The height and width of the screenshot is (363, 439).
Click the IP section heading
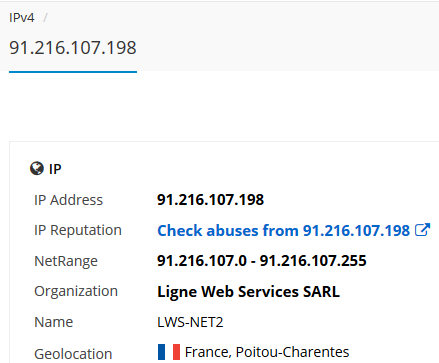pyautogui.click(x=55, y=169)
